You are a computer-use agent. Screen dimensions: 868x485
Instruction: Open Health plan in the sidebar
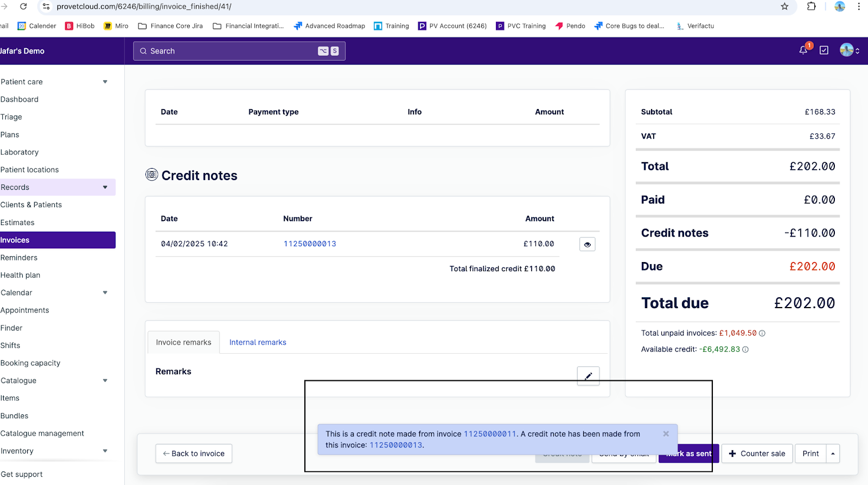[21, 275]
